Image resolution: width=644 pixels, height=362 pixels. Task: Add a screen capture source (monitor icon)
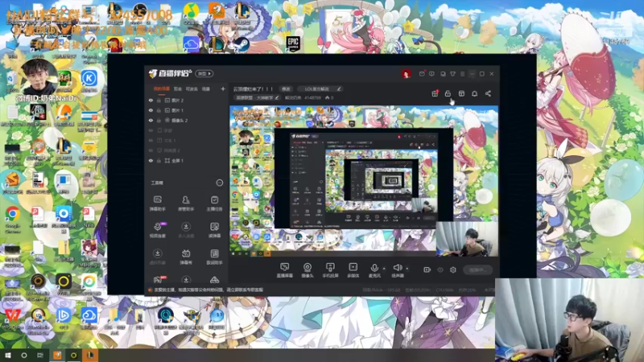(x=285, y=270)
